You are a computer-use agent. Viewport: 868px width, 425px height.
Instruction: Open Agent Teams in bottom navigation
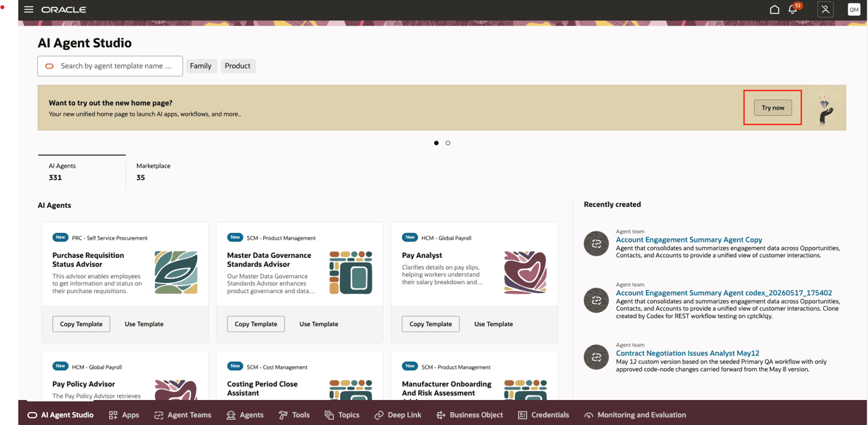click(x=183, y=415)
